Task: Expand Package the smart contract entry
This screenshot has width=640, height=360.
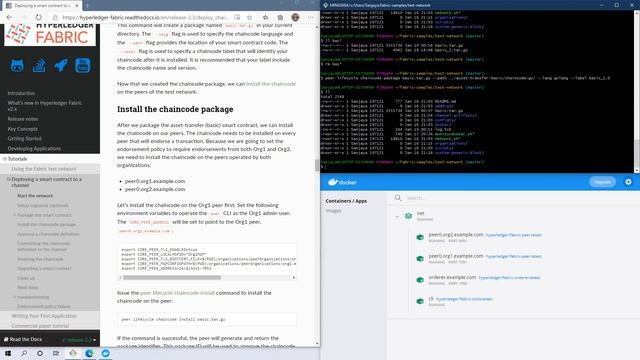Action: tap(15, 215)
